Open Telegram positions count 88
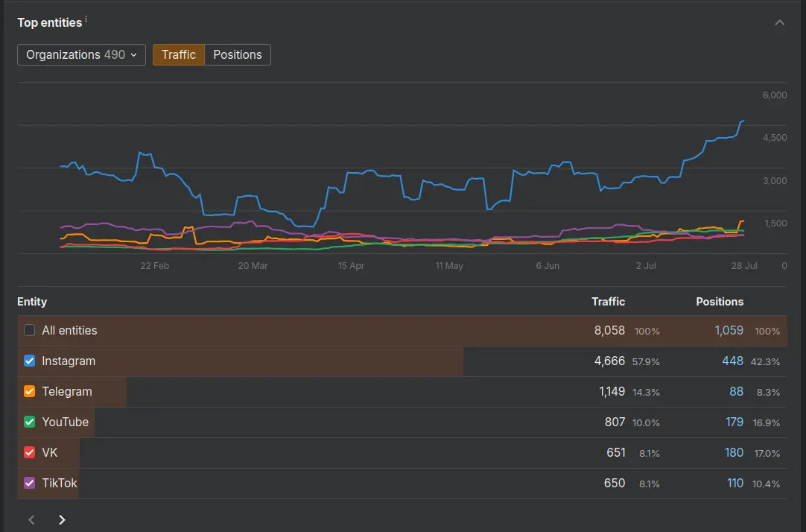 click(x=736, y=392)
